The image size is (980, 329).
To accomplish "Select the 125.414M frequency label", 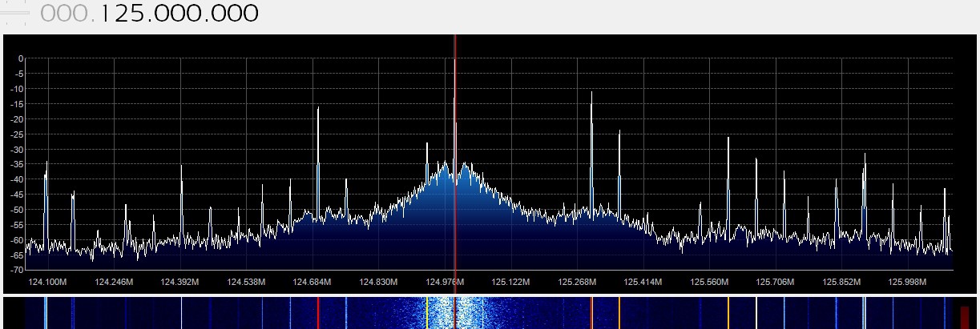I will point(643,282).
